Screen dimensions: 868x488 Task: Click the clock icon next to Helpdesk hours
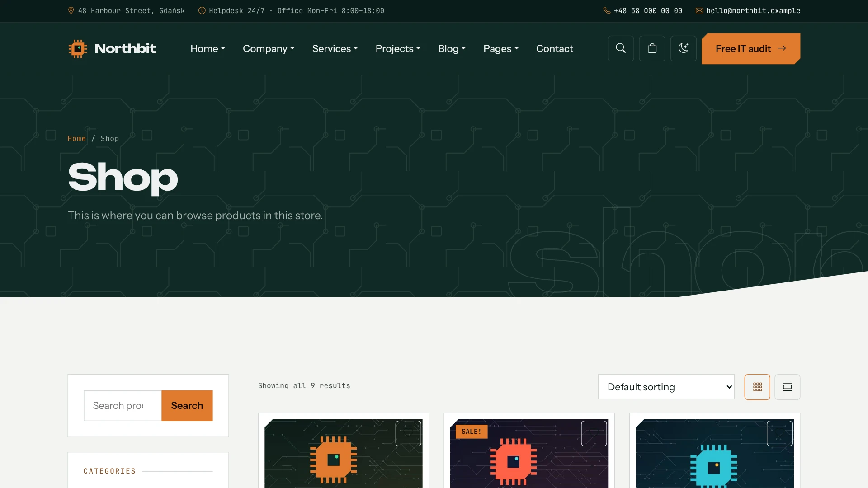pyautogui.click(x=202, y=10)
